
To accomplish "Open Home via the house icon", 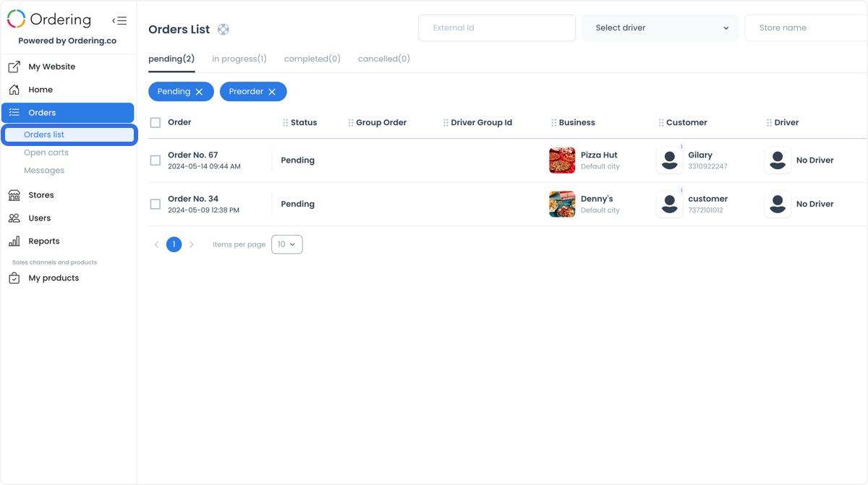I will [14, 90].
